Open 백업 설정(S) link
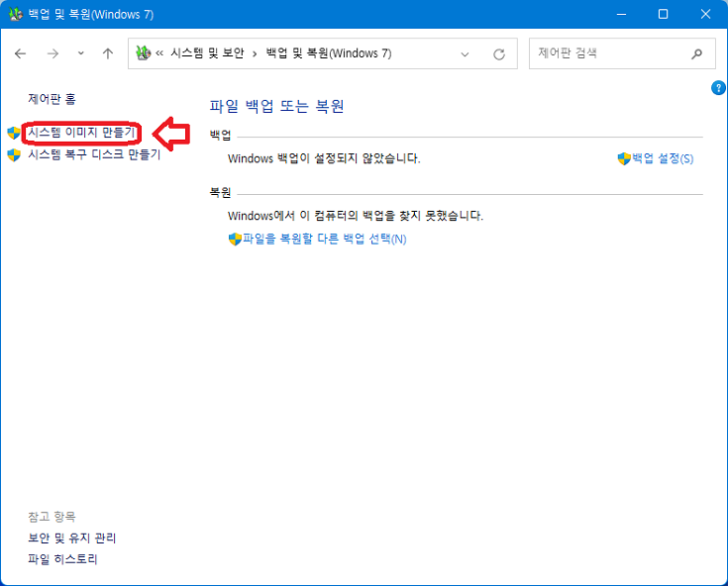This screenshot has width=728, height=586. [x=663, y=158]
